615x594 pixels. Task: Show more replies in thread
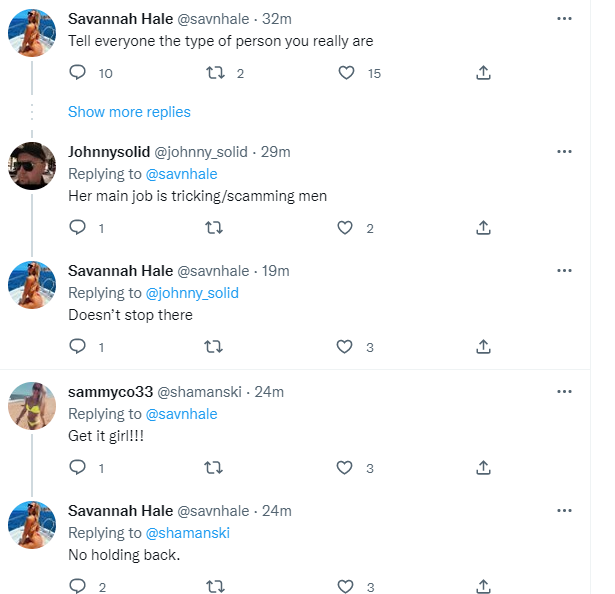point(129,112)
